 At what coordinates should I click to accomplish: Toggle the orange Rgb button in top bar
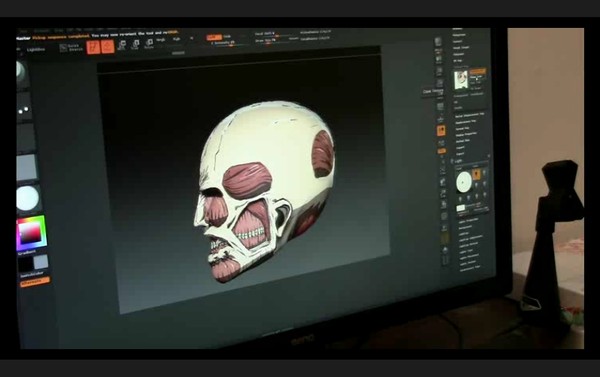(214, 37)
